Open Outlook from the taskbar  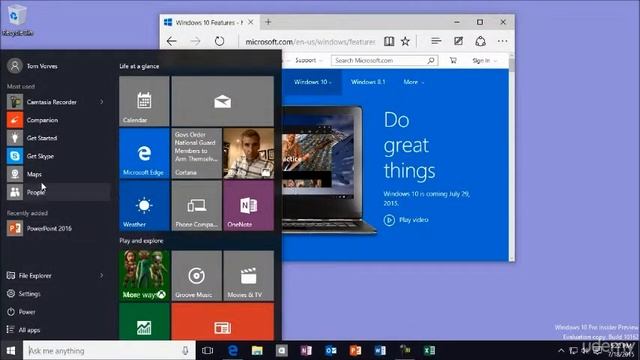[x=331, y=350]
